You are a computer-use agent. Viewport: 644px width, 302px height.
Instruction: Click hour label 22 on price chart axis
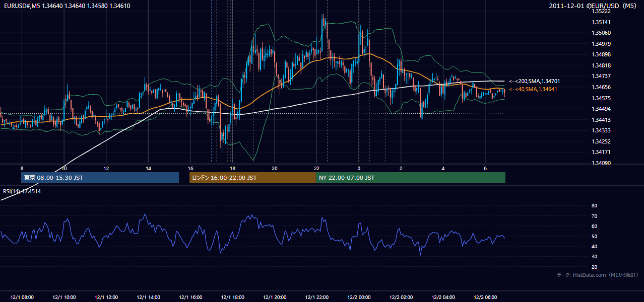pyautogui.click(x=316, y=168)
